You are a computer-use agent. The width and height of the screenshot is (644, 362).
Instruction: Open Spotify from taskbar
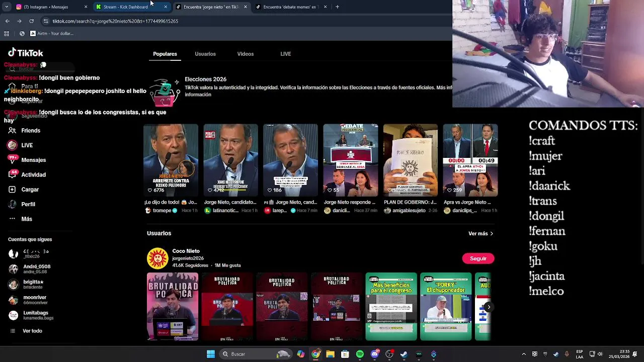point(360,354)
